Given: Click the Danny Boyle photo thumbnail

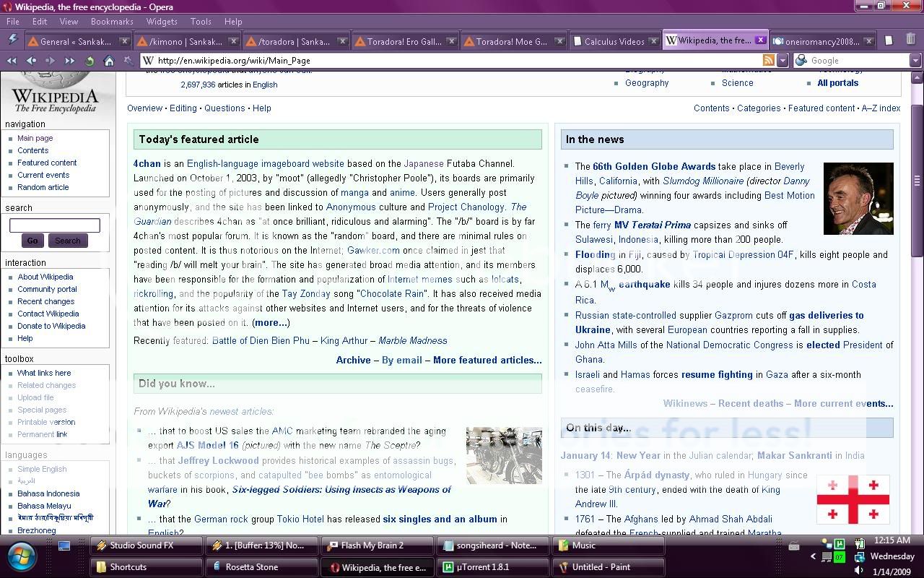Looking at the screenshot, I should click(x=858, y=199).
